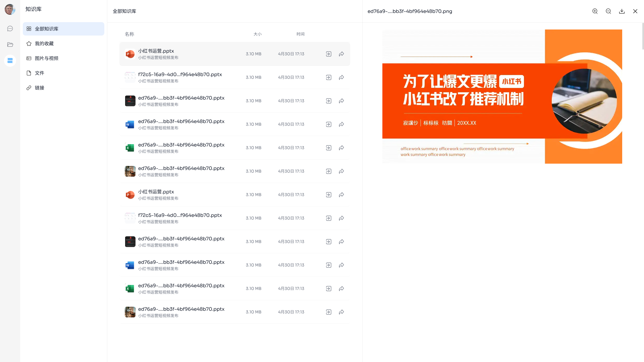Share the unhighlighted 小红书运营.pptx file

[x=341, y=195]
